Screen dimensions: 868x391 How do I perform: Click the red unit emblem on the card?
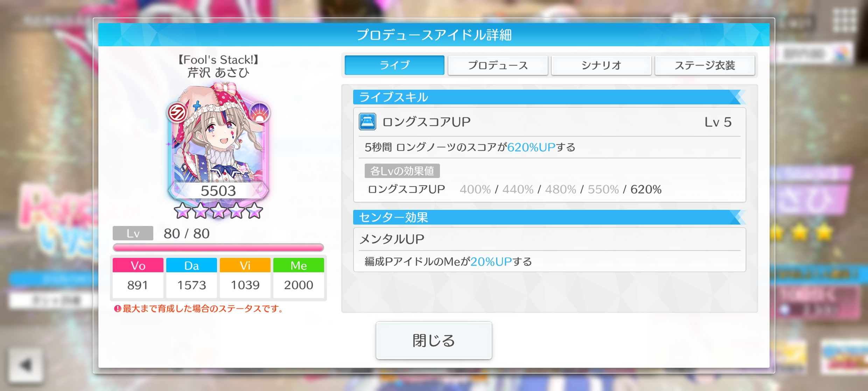click(177, 113)
